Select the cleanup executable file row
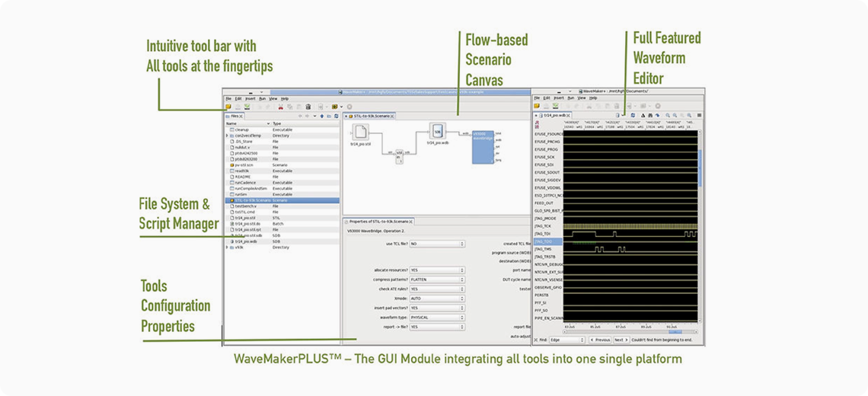 coord(281,129)
